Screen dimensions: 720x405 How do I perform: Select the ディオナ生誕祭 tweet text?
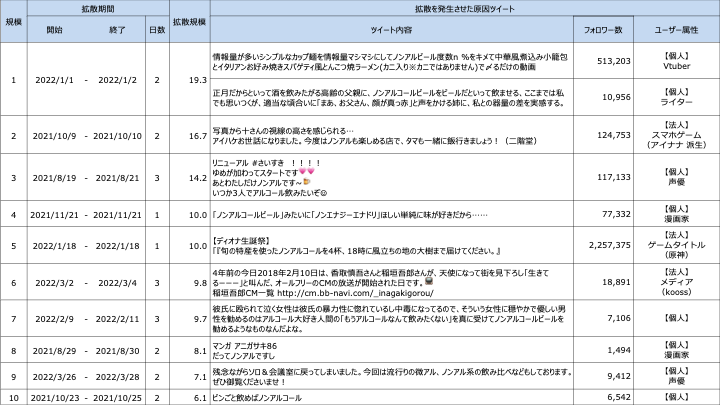tap(356, 246)
